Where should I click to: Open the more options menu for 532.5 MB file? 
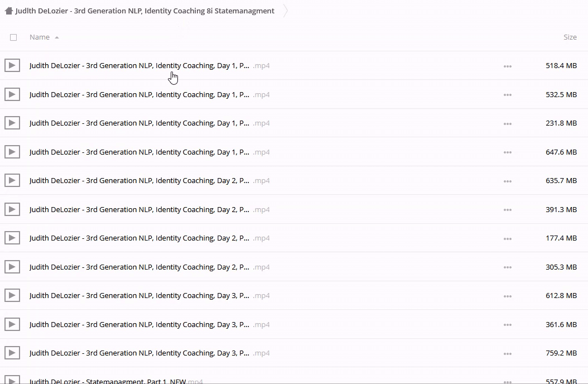coord(507,95)
